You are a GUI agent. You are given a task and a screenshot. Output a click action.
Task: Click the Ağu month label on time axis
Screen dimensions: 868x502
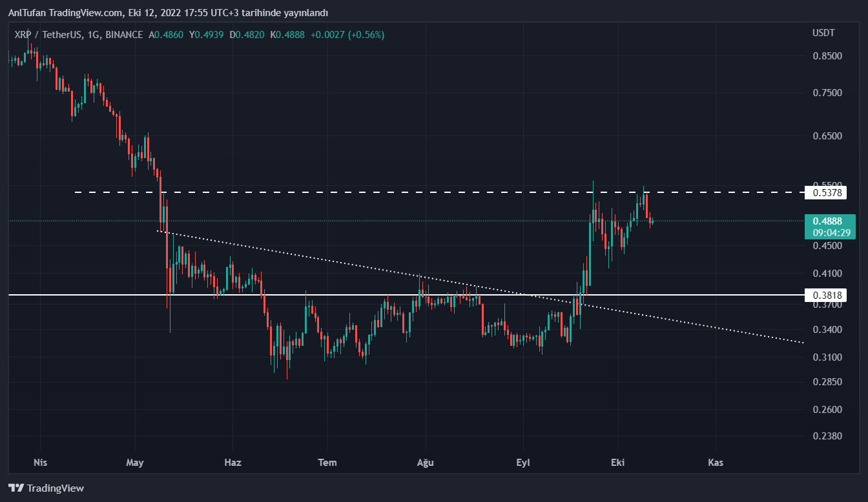click(425, 463)
